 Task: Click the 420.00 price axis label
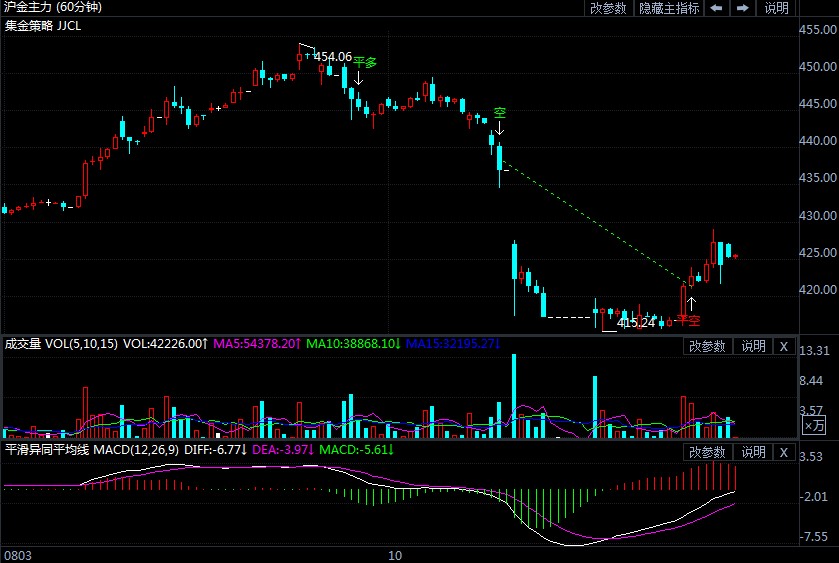(x=818, y=290)
